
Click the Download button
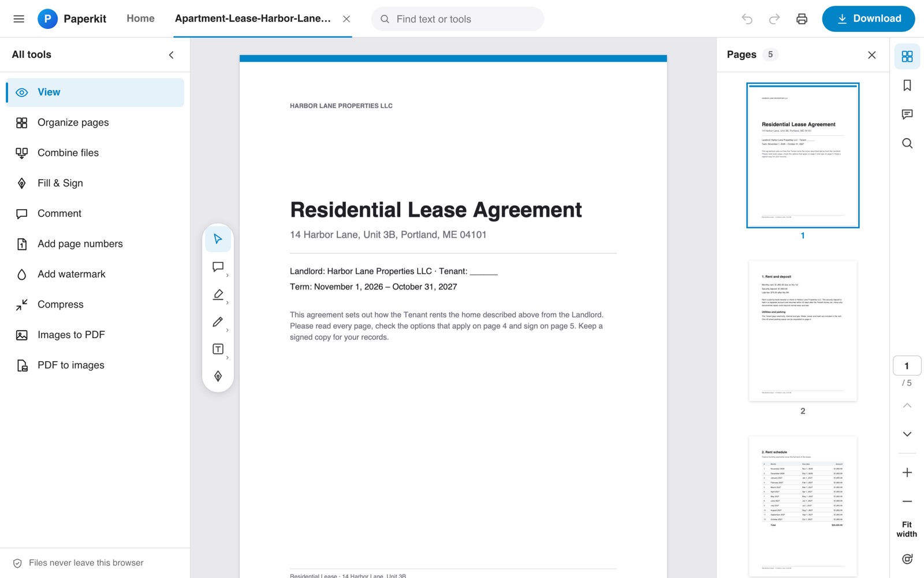click(869, 18)
